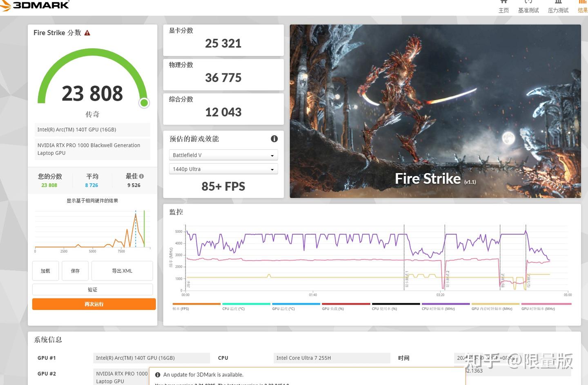Click the NVIDIA RTX PRO 1000 label under the gauge

(92, 149)
